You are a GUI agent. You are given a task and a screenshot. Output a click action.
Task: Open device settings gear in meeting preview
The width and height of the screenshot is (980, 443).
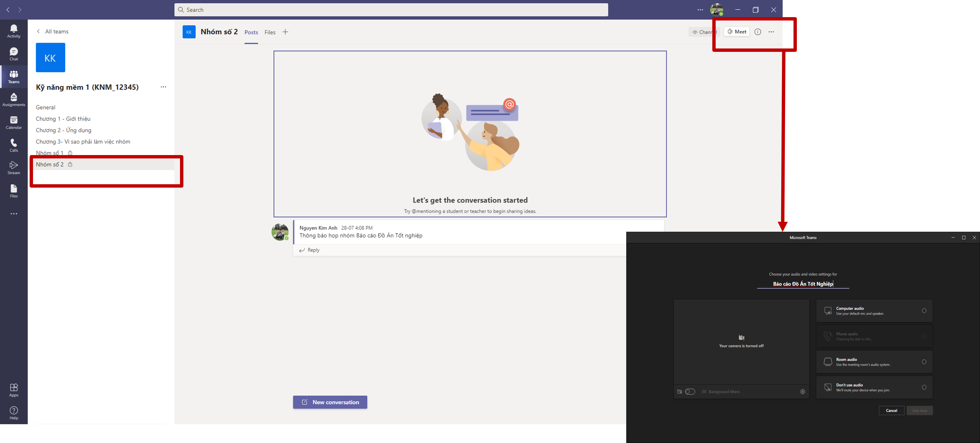(802, 392)
